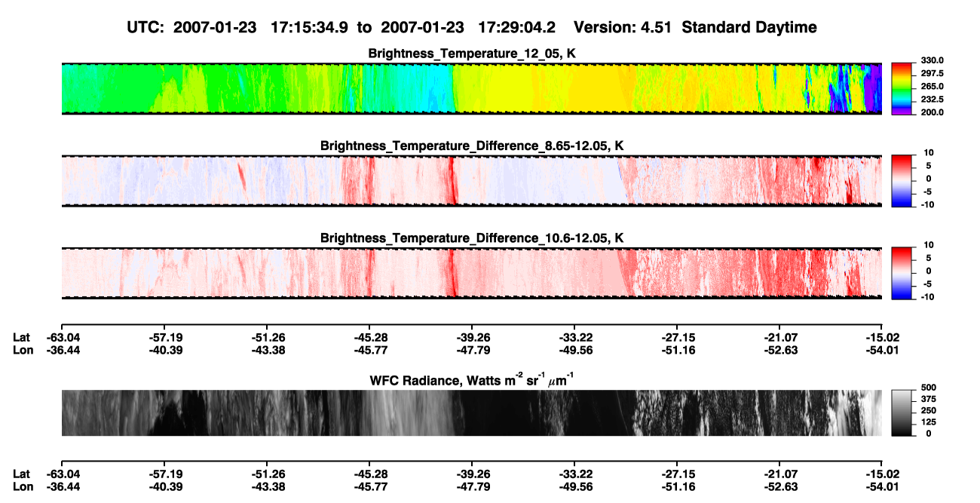Click the 8.65-12.05 difference image strip
980x503 pixels.
click(471, 180)
